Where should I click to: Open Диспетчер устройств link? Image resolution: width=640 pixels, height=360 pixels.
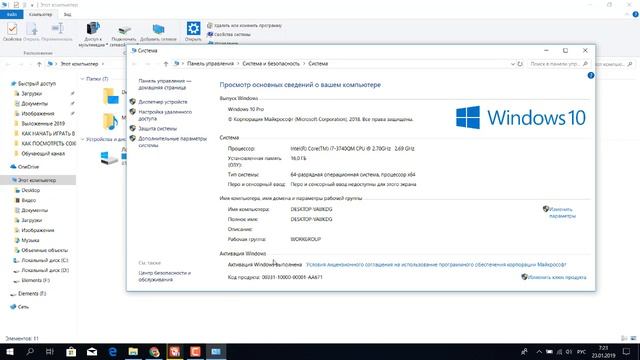(x=162, y=102)
